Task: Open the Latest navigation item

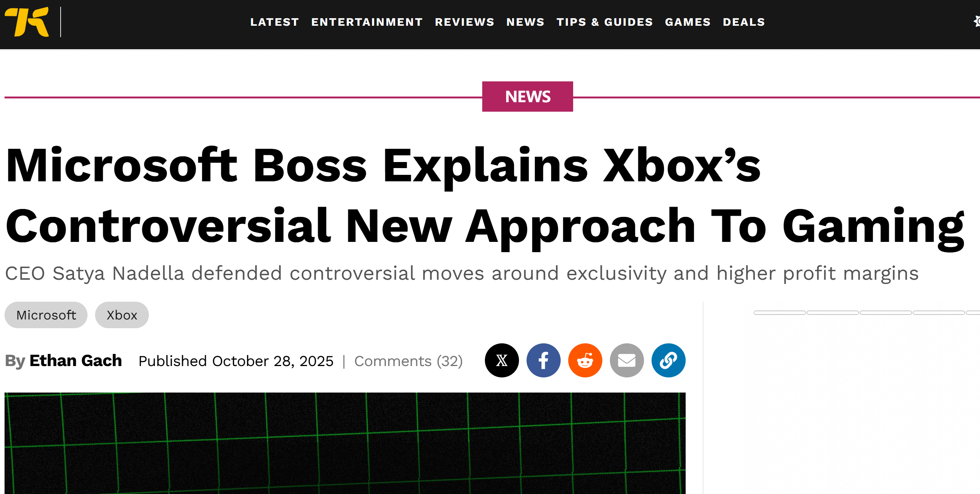Action: click(274, 22)
